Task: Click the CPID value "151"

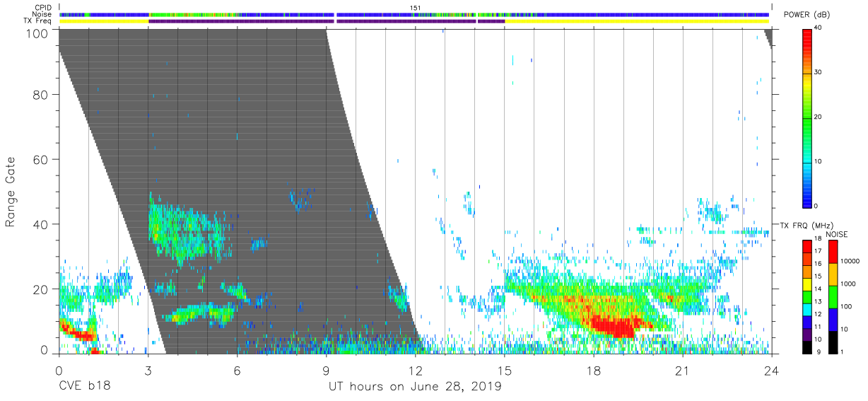Action: (x=416, y=8)
